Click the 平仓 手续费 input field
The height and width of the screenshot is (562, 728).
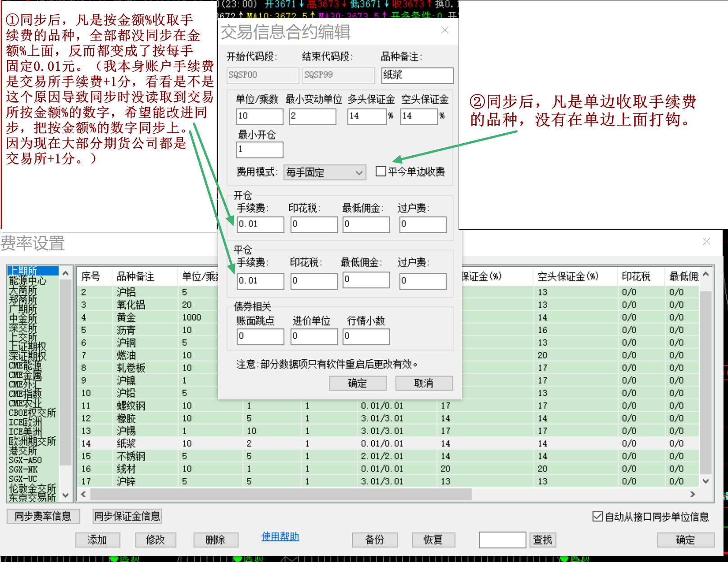click(x=260, y=281)
